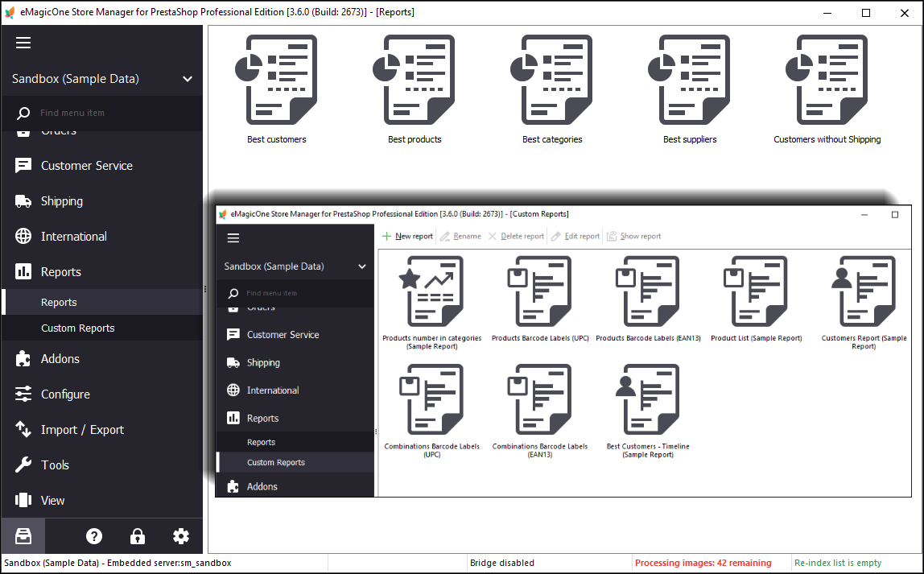Click the help question mark icon

point(94,536)
